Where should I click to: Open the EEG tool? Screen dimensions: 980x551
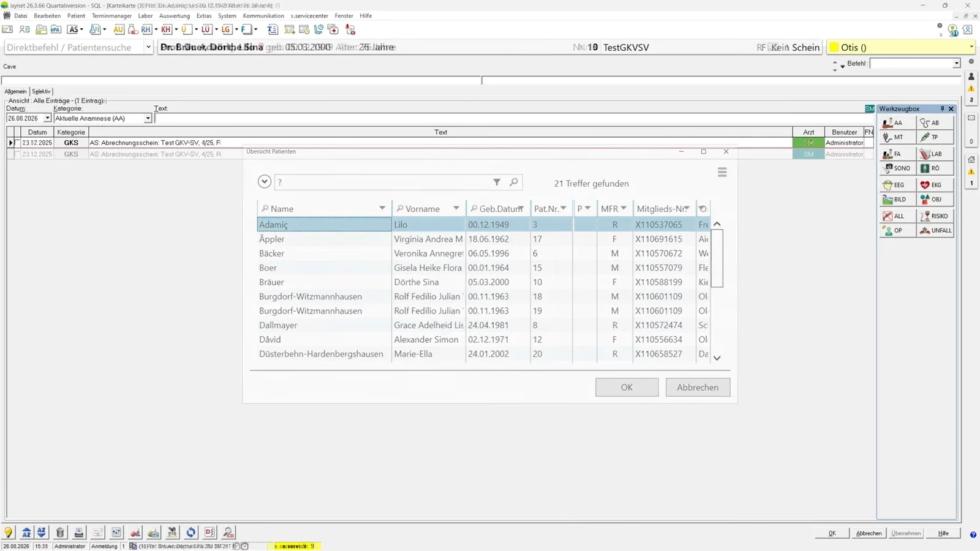(898, 185)
